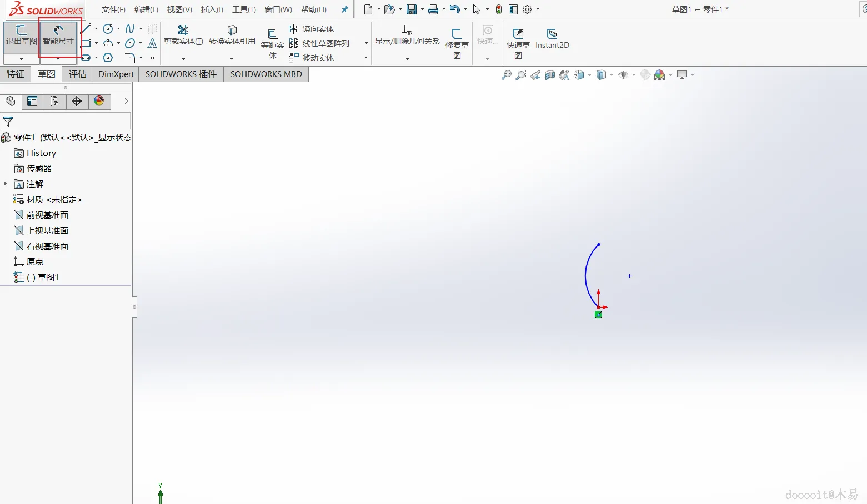Open the Spline tool dropdown arrow
Screen dimensions: 867x504
tap(141, 29)
